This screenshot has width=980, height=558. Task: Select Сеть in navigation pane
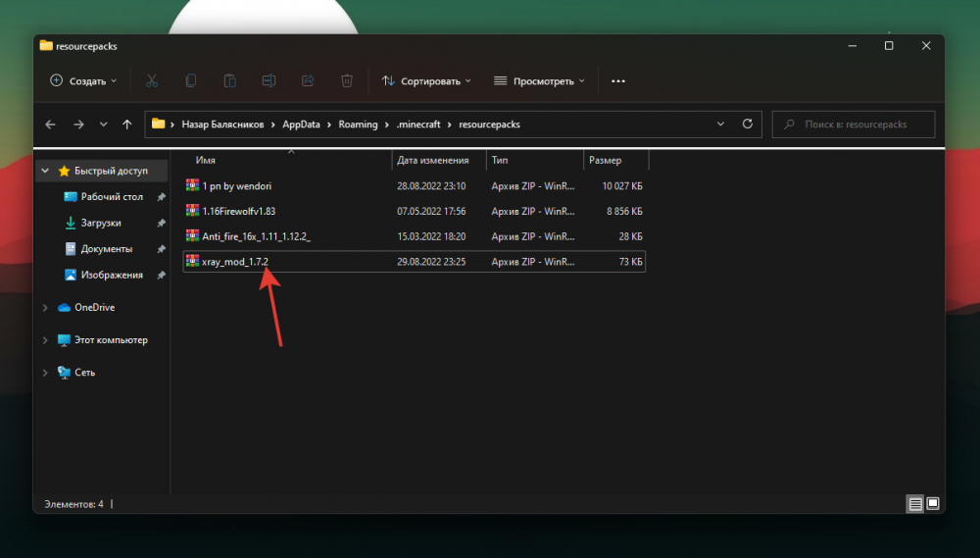pyautogui.click(x=84, y=373)
